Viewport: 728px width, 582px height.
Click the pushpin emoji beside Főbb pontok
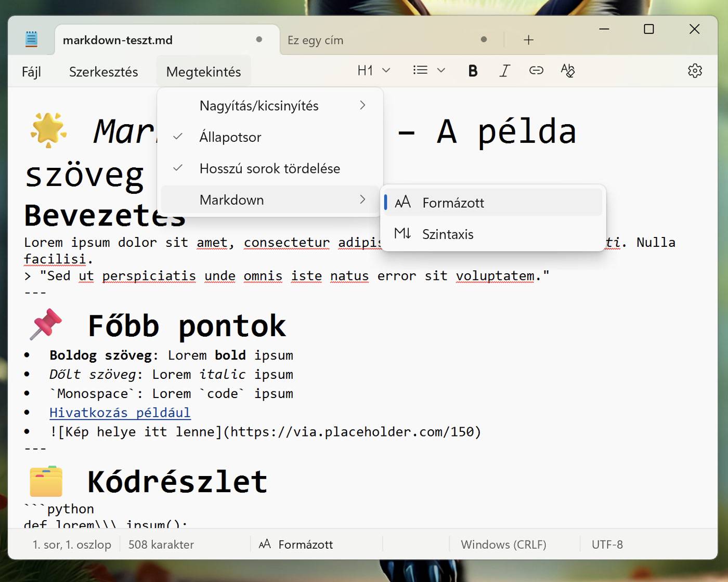click(x=46, y=324)
